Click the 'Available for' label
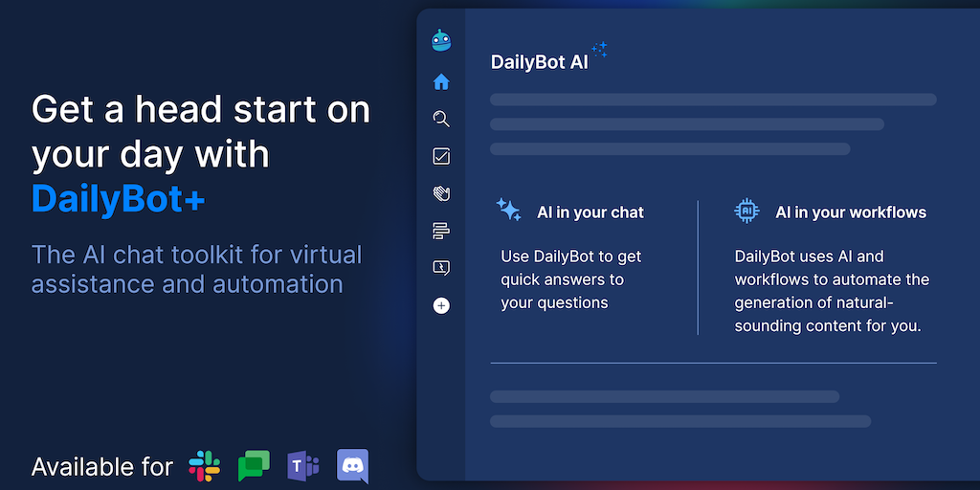 tap(101, 467)
